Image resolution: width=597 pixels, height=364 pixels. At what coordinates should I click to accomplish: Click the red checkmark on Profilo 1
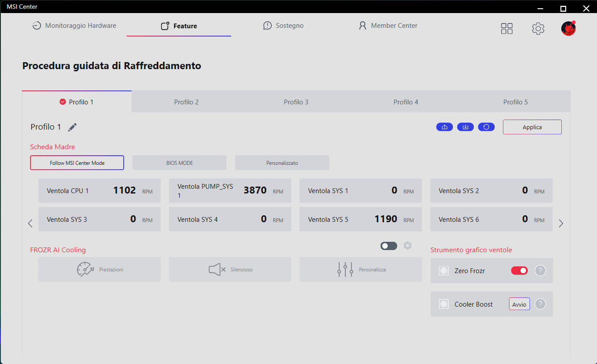click(x=63, y=102)
